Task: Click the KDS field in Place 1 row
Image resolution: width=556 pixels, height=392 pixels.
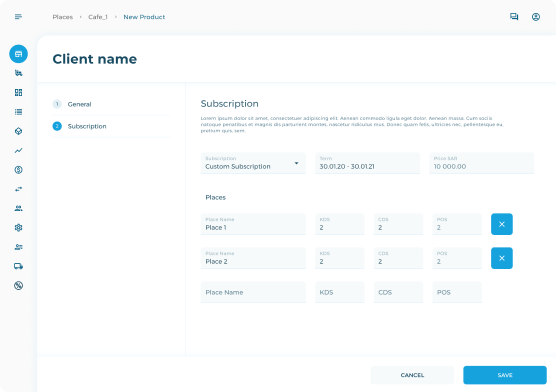Action: (340, 224)
